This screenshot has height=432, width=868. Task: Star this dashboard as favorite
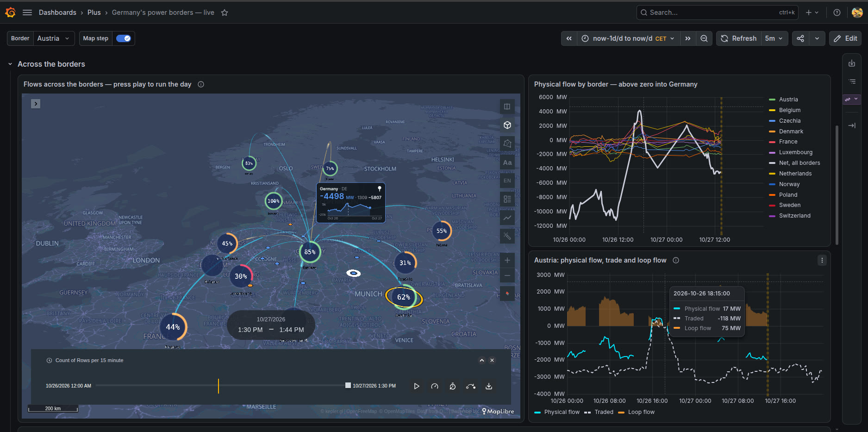click(x=225, y=13)
